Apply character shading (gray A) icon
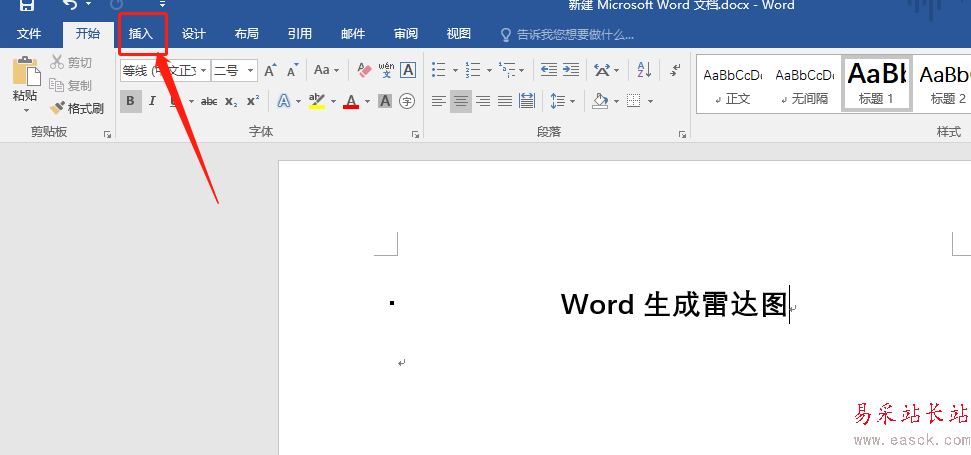971x455 pixels. coord(385,100)
